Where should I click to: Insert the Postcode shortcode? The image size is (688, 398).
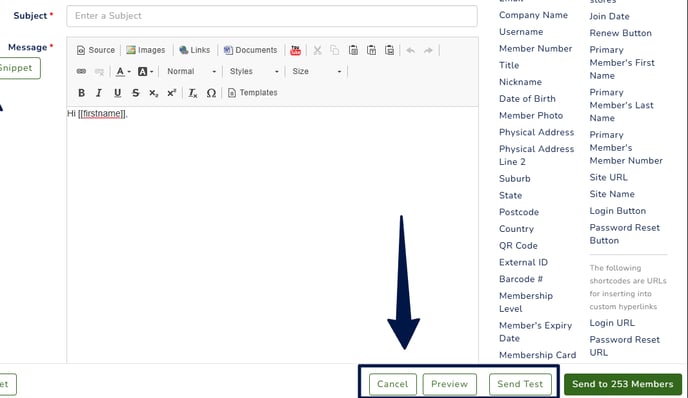(x=519, y=212)
